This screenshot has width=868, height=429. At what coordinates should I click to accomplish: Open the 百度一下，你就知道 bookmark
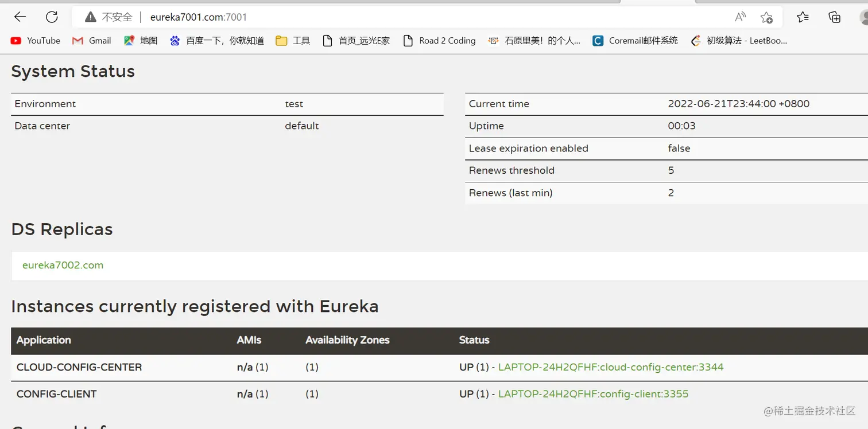pos(217,41)
